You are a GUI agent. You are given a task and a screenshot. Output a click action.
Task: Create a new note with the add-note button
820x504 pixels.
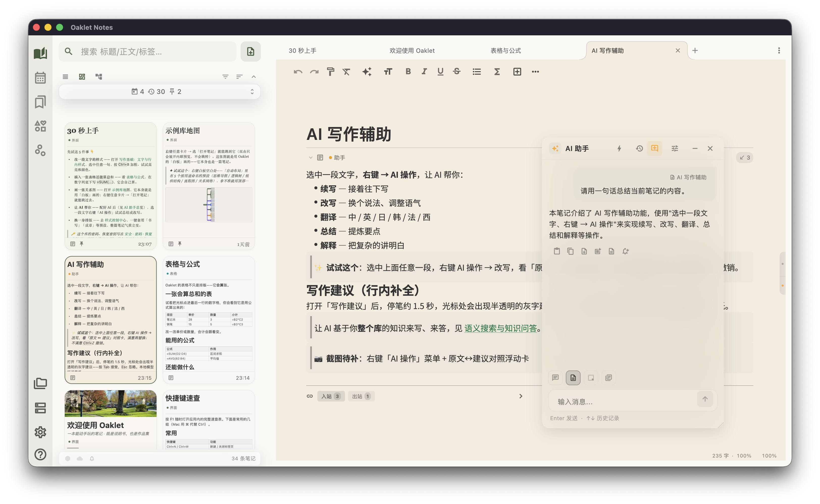(250, 51)
